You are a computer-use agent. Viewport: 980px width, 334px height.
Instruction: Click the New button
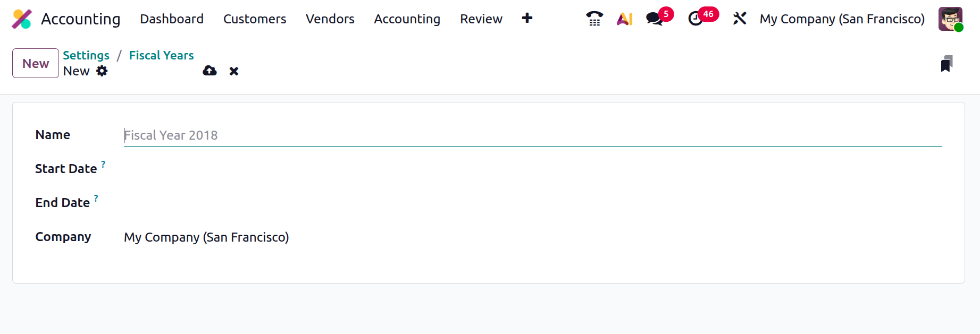[36, 63]
